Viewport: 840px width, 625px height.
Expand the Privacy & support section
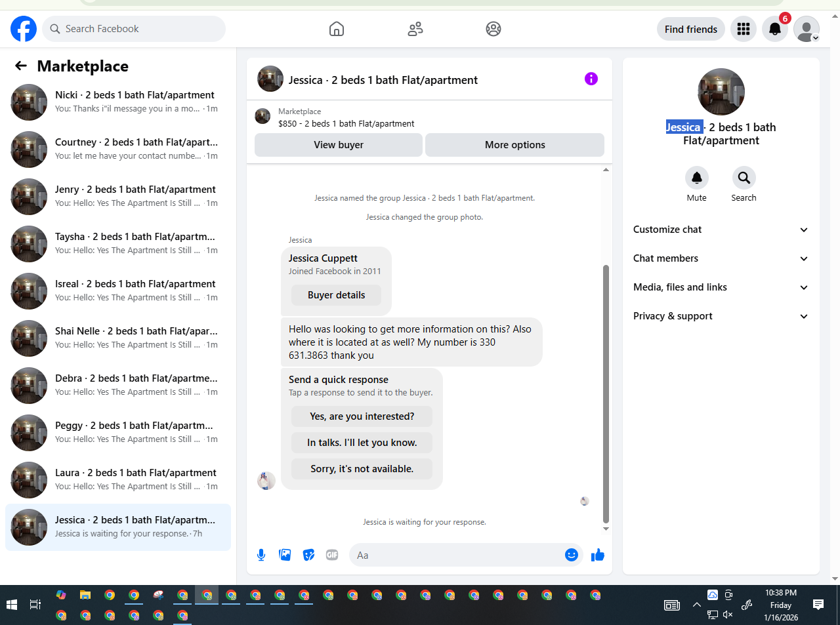click(x=721, y=316)
